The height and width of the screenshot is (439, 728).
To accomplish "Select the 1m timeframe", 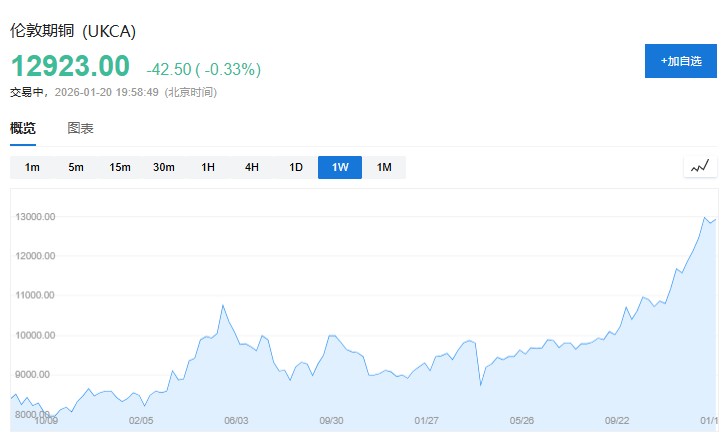I will pyautogui.click(x=32, y=167).
